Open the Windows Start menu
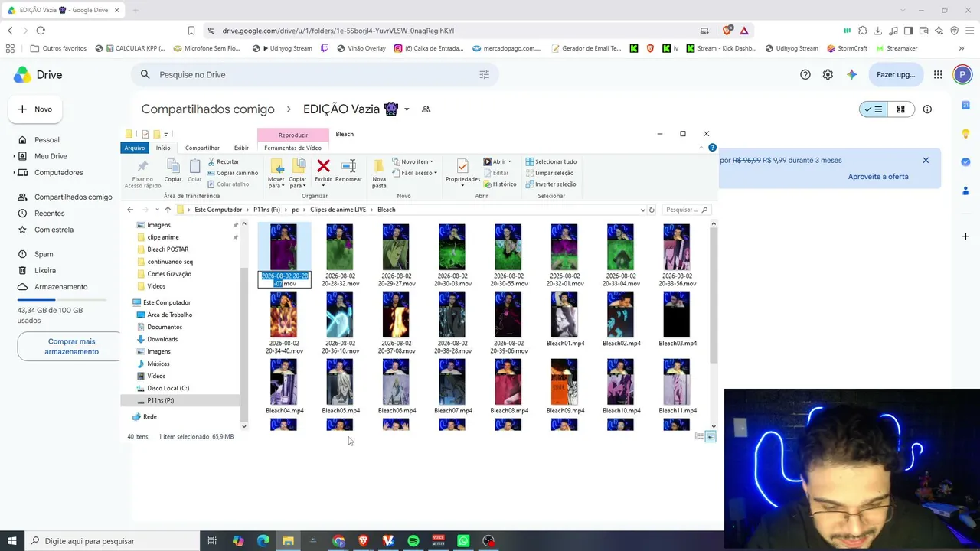Screen dimensions: 980x551 tap(12, 541)
